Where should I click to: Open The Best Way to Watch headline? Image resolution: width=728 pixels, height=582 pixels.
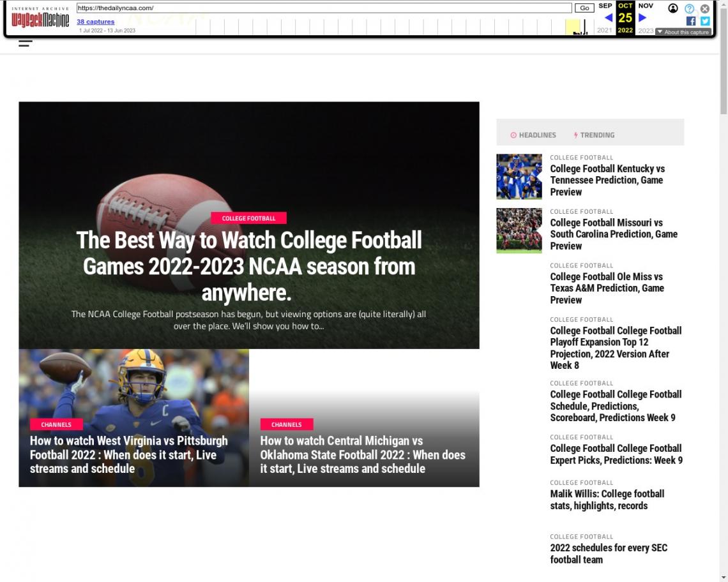(x=249, y=266)
